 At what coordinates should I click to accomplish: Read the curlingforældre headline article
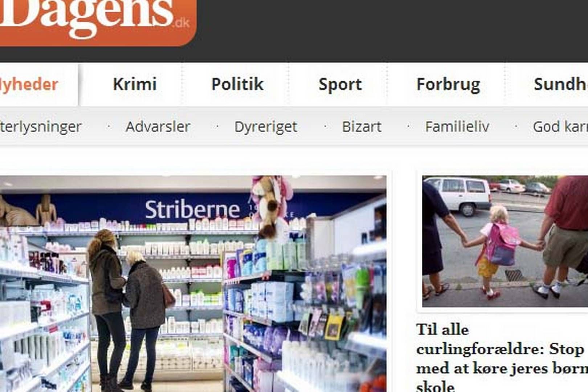(502, 358)
